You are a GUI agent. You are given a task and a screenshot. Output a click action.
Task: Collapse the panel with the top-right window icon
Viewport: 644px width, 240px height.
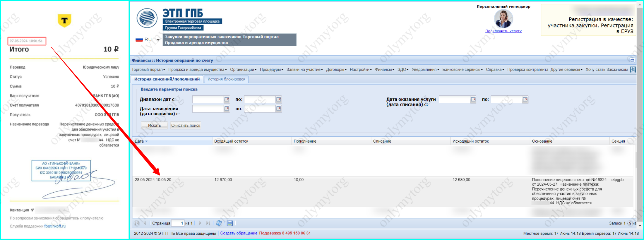point(632,60)
